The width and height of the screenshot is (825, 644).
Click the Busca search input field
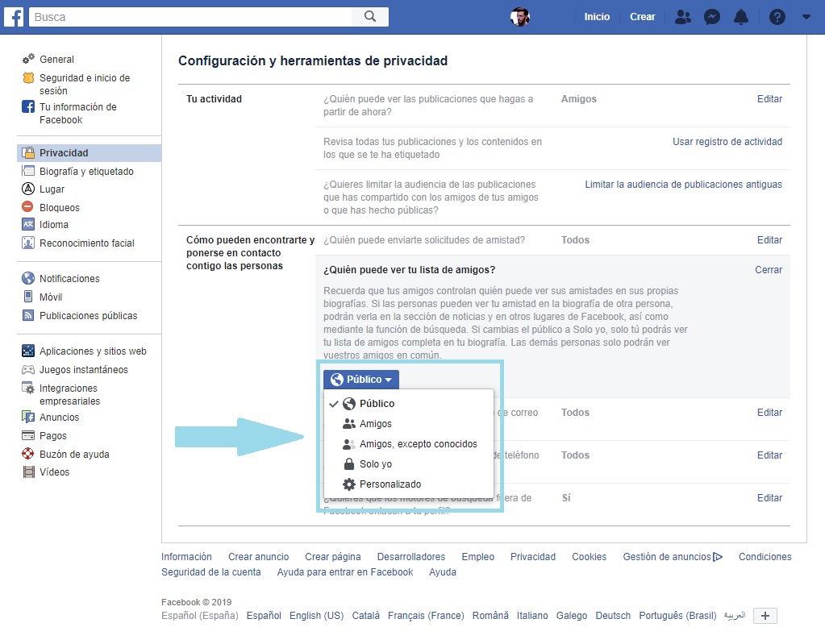point(190,17)
